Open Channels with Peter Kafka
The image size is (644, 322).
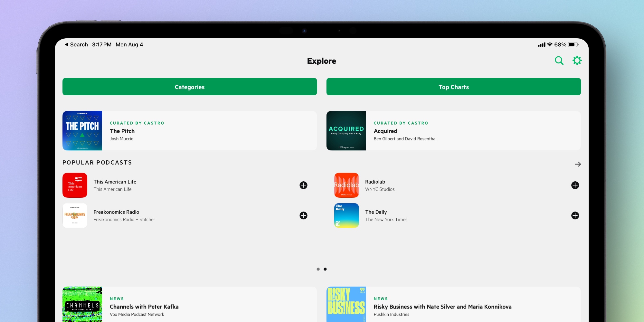pos(144,307)
